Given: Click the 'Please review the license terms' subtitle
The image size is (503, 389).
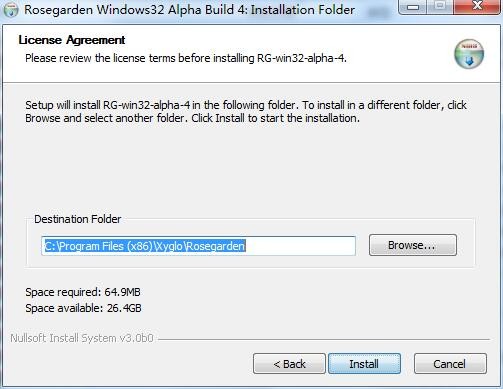Looking at the screenshot, I should click(x=186, y=58).
